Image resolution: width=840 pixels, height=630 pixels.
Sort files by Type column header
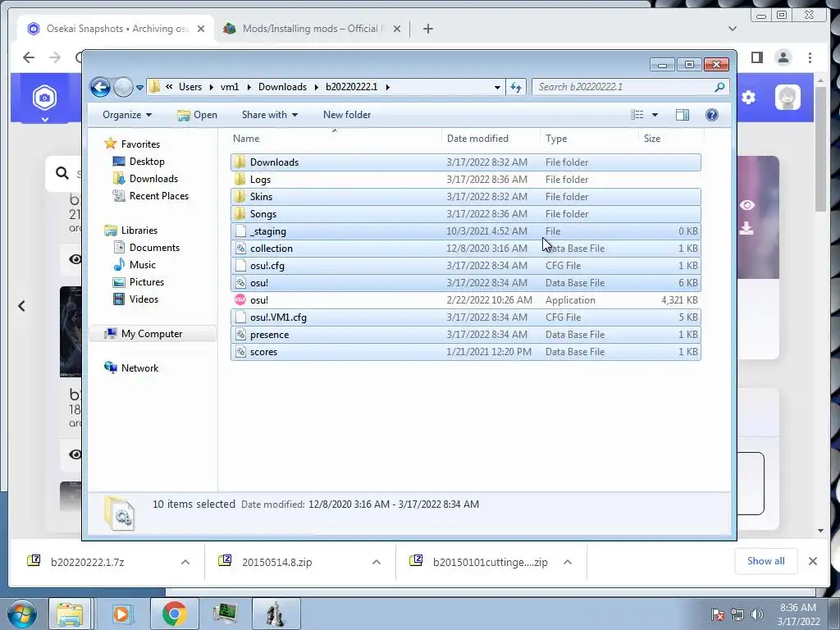pos(589,138)
